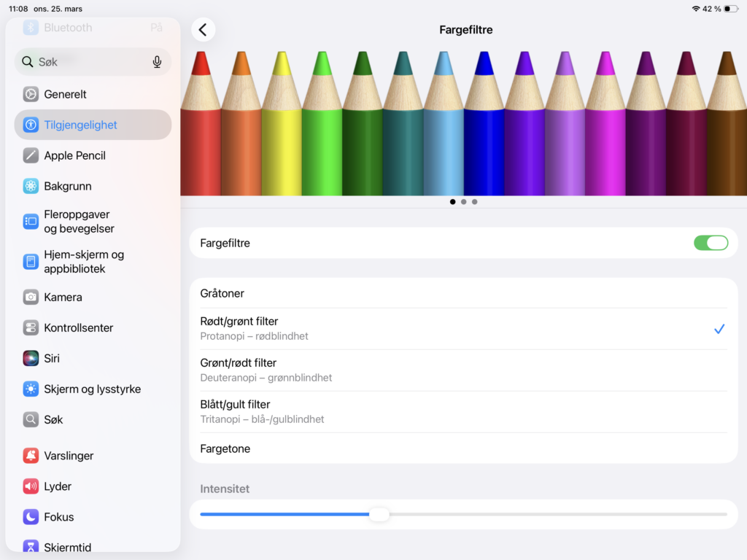
Task: Select Blått/gult filter Tritanopi option
Action: (463, 412)
